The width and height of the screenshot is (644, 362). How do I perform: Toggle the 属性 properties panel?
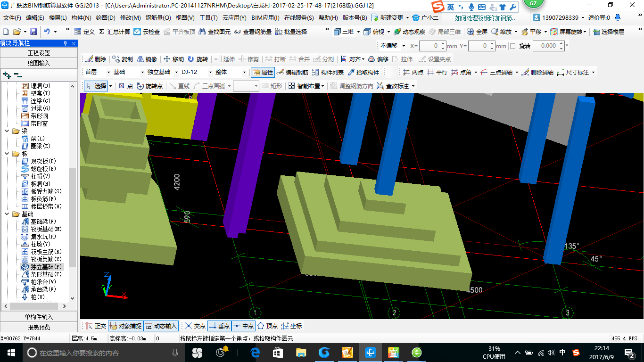point(262,72)
